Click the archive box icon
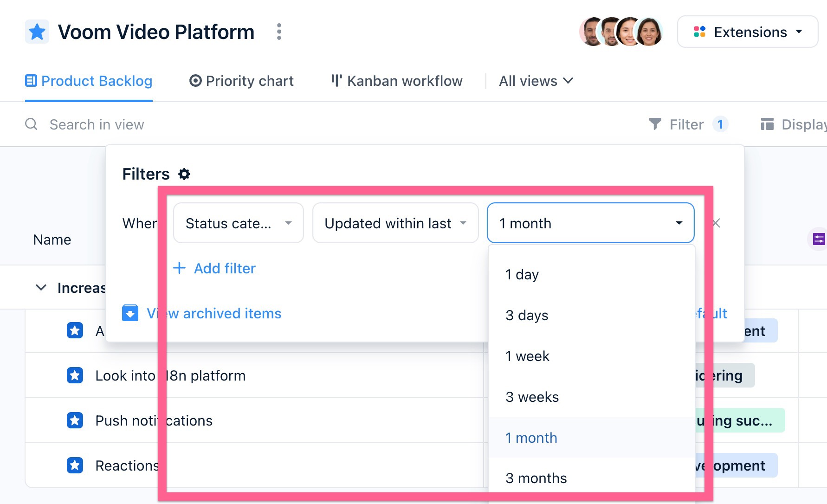This screenshot has width=827, height=504. (x=130, y=313)
